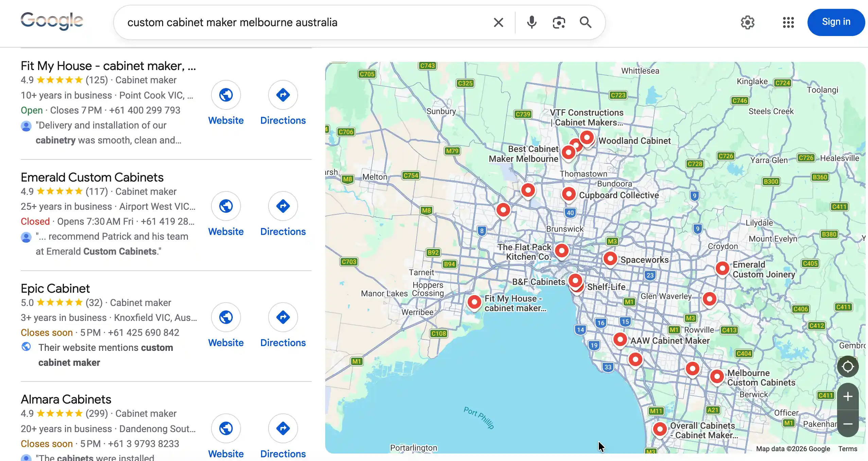Click 'Their website mentions custom cabinet maker' text
This screenshot has height=461, width=868.
tap(106, 355)
